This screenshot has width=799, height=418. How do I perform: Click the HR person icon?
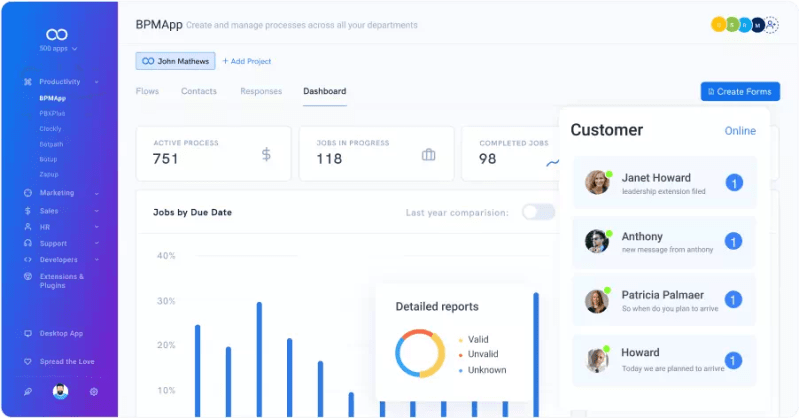(28, 227)
